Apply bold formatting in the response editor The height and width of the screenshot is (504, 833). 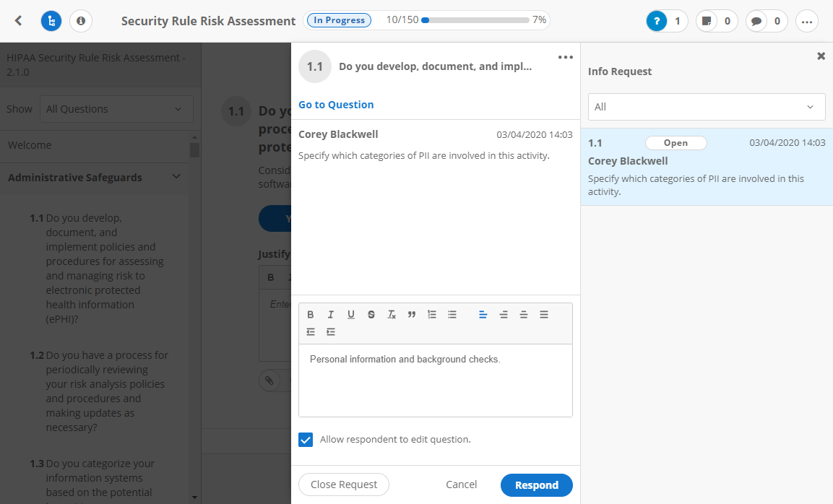pos(311,314)
